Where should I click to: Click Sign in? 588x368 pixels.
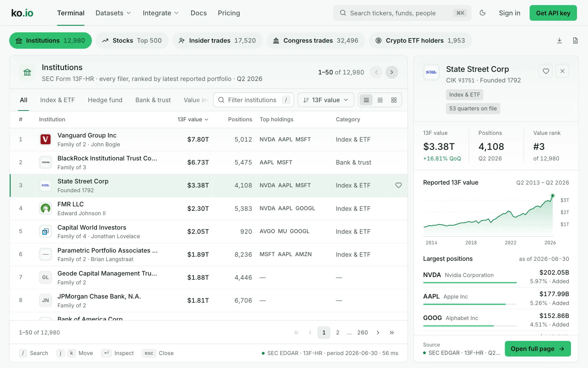pyautogui.click(x=510, y=13)
